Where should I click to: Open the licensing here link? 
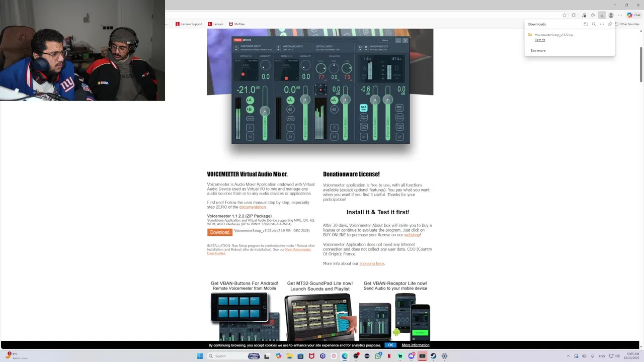(x=372, y=263)
